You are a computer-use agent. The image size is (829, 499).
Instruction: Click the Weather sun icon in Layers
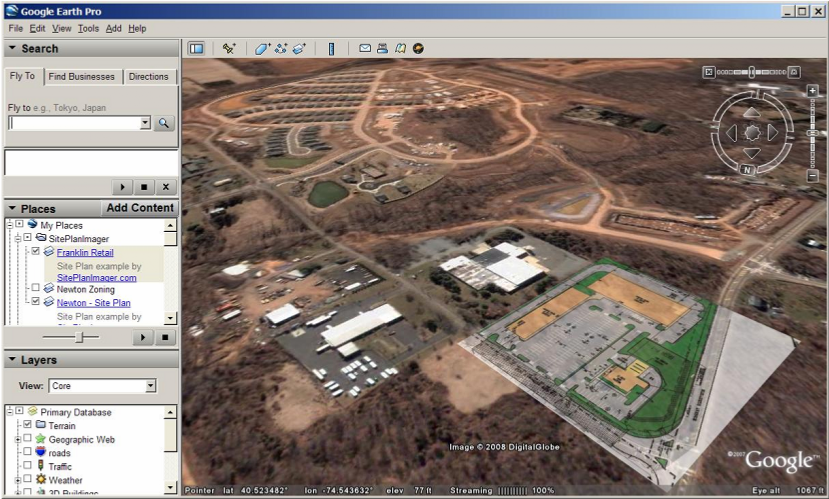pyautogui.click(x=41, y=479)
